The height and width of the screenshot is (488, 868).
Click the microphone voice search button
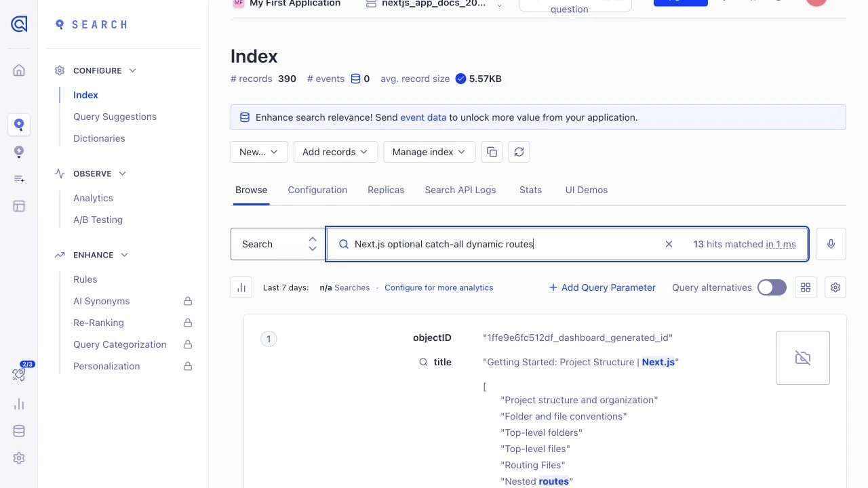(831, 244)
